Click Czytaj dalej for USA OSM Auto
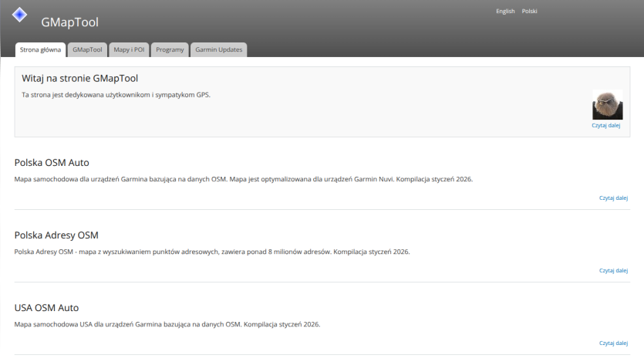Screen dimensions: 644x362 coord(613,343)
